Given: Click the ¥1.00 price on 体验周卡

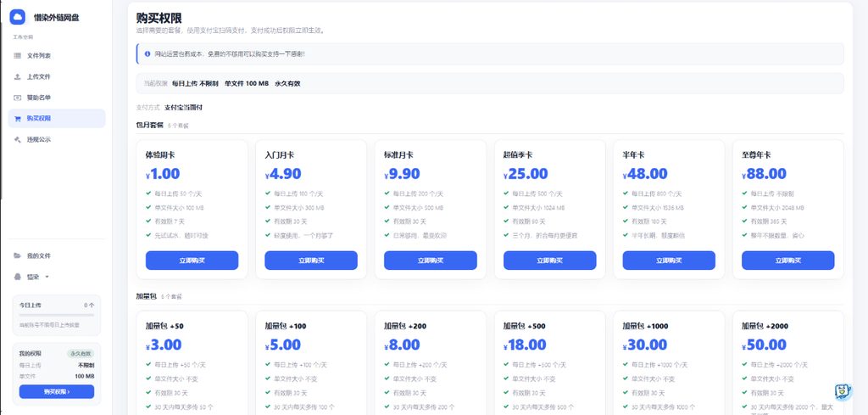Looking at the screenshot, I should coord(163,174).
